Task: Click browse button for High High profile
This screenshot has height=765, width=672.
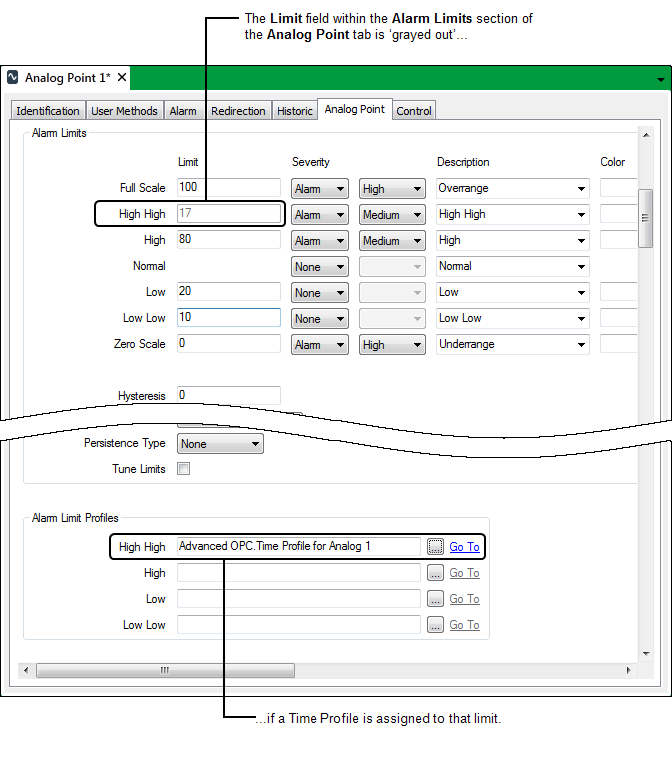Action: click(x=435, y=547)
